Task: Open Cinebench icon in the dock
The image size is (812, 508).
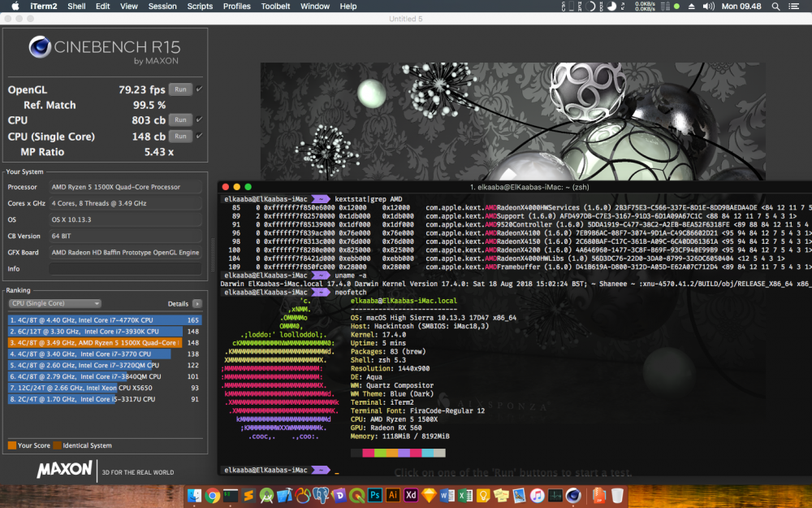Action: coord(573,496)
